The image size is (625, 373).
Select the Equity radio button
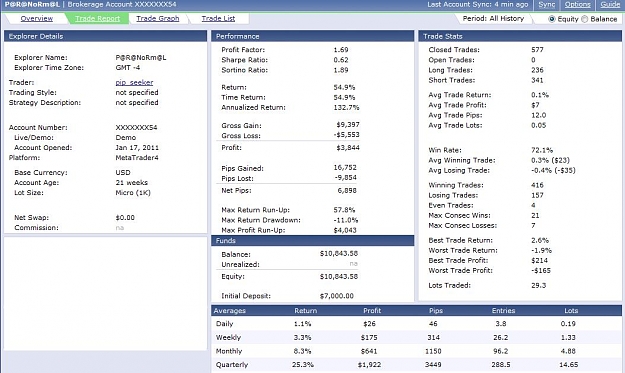552,19
